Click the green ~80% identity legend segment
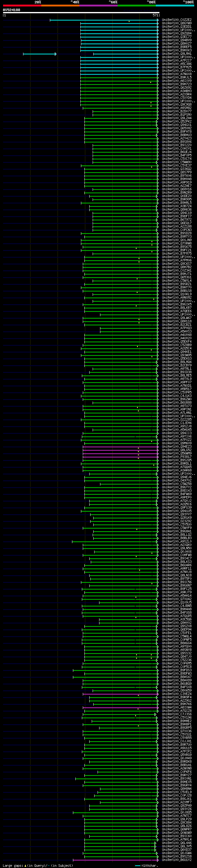This screenshot has height=868, width=197. [x=137, y=6]
